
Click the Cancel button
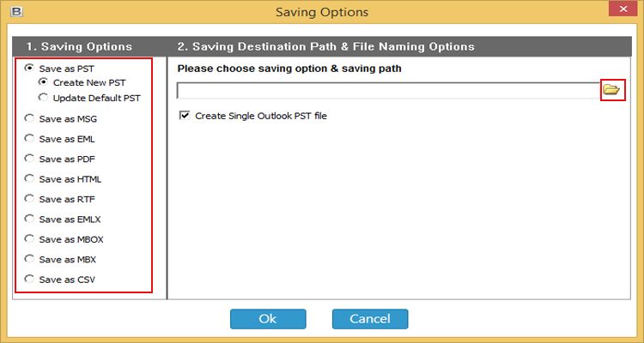[370, 319]
